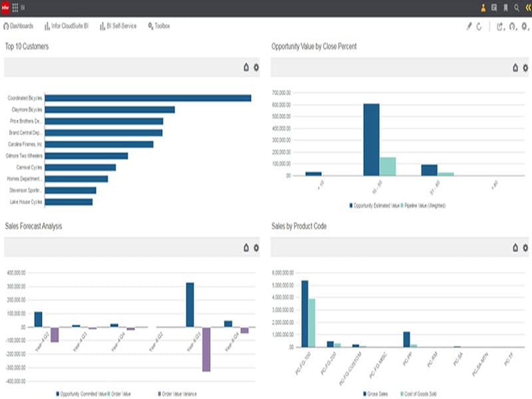Click the Coordinated Bicycles bar
Screen dimensions: 532x399
click(x=148, y=98)
